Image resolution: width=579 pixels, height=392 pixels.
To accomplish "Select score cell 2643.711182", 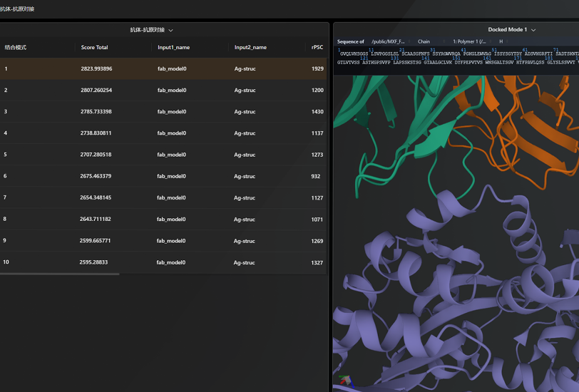I will [x=96, y=219].
